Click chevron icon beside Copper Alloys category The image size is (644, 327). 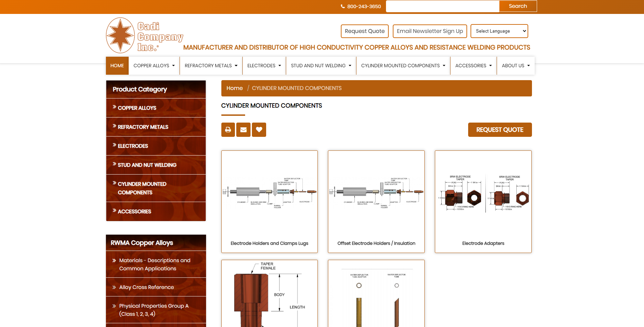tap(114, 107)
